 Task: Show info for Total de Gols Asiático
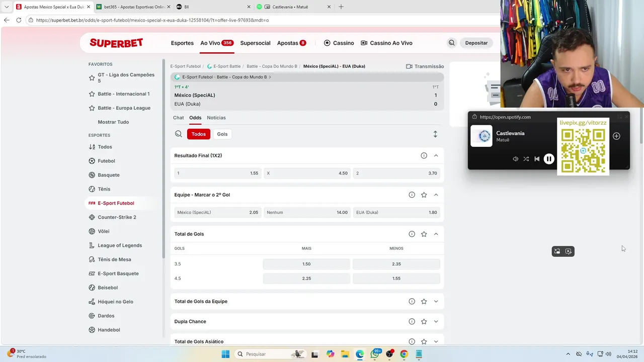tap(412, 341)
